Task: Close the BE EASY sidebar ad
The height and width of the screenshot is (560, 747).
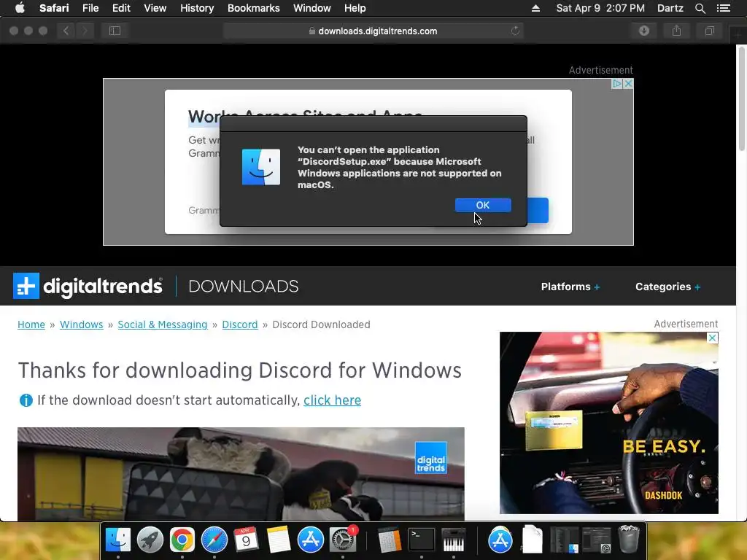Action: (712, 338)
